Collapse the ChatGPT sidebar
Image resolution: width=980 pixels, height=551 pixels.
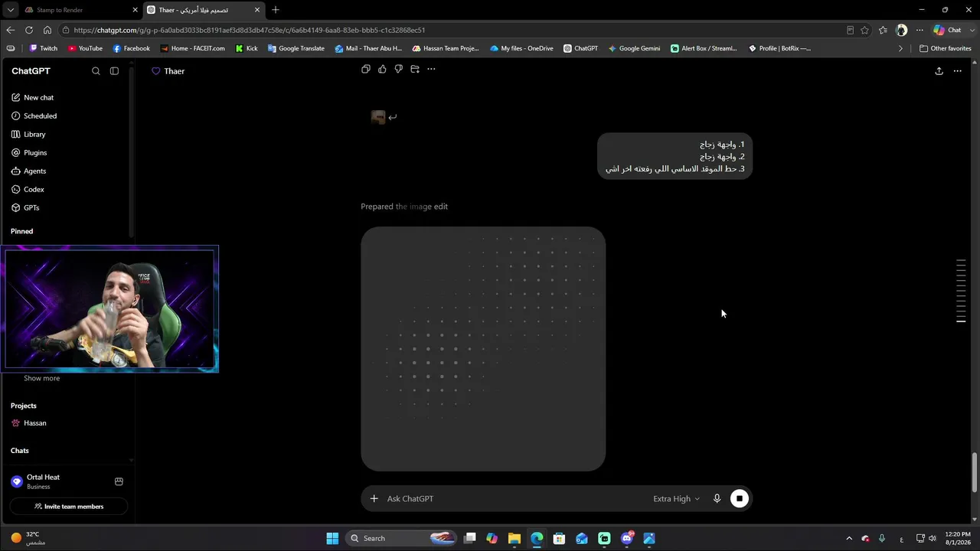pos(114,71)
